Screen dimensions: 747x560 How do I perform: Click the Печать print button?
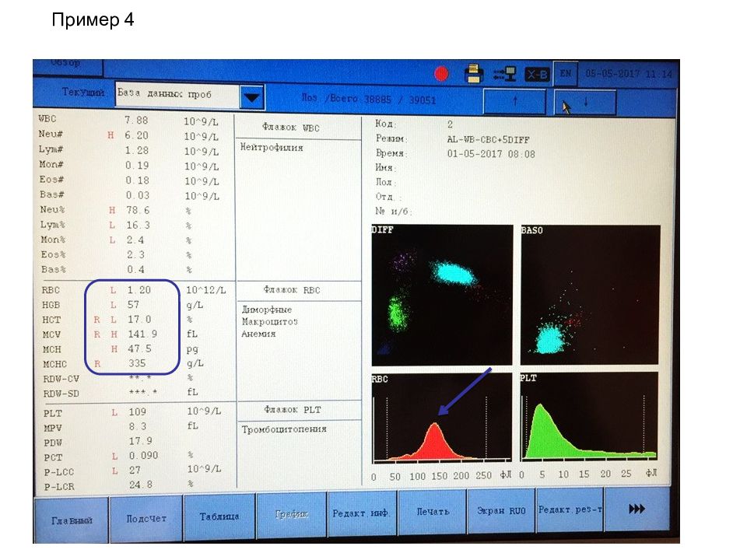click(x=433, y=512)
